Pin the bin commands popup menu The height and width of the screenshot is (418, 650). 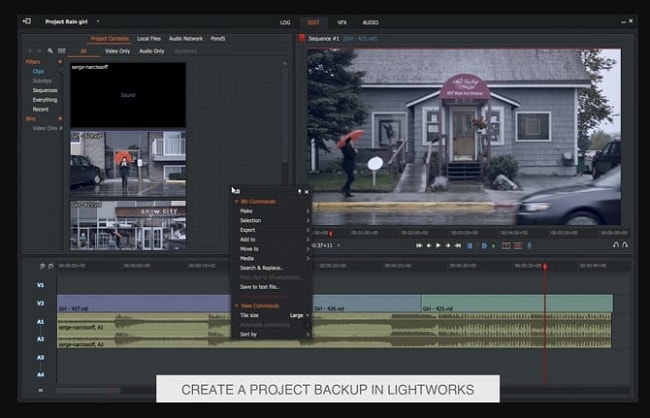click(x=299, y=192)
